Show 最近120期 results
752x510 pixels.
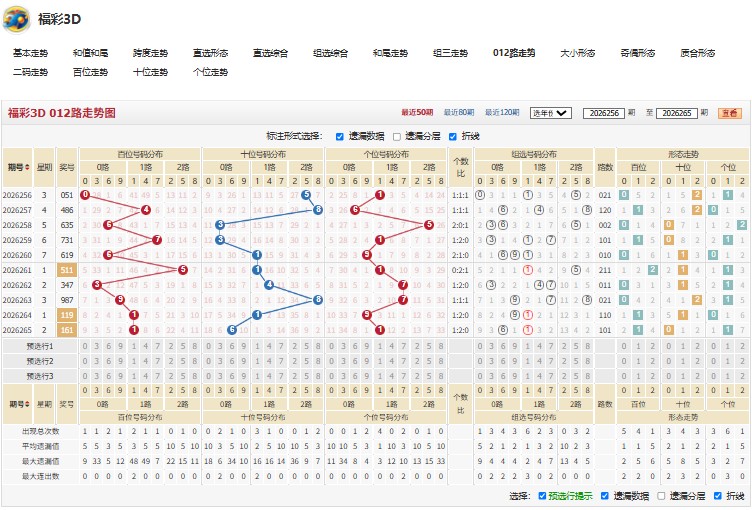coord(502,112)
